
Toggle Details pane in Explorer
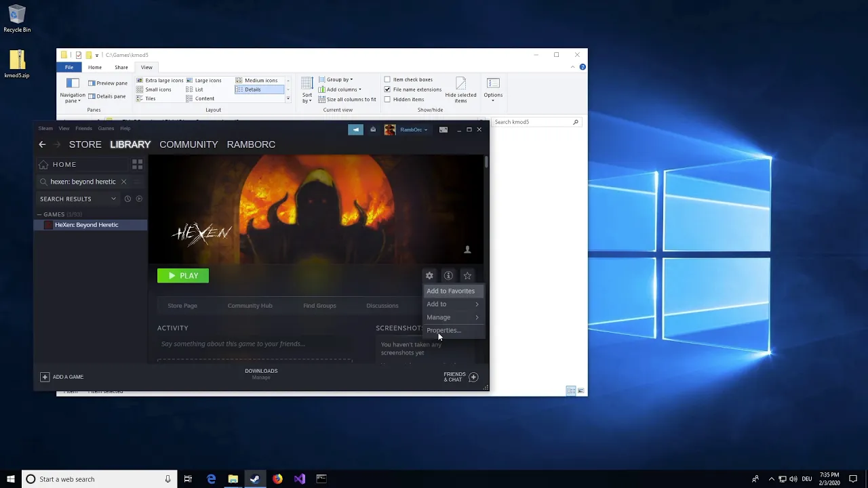coord(107,96)
